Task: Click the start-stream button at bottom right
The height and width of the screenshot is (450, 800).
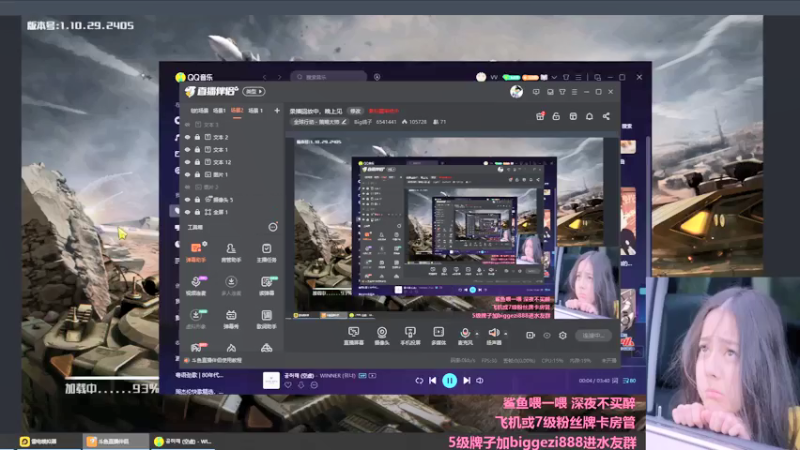Action: coord(593,335)
